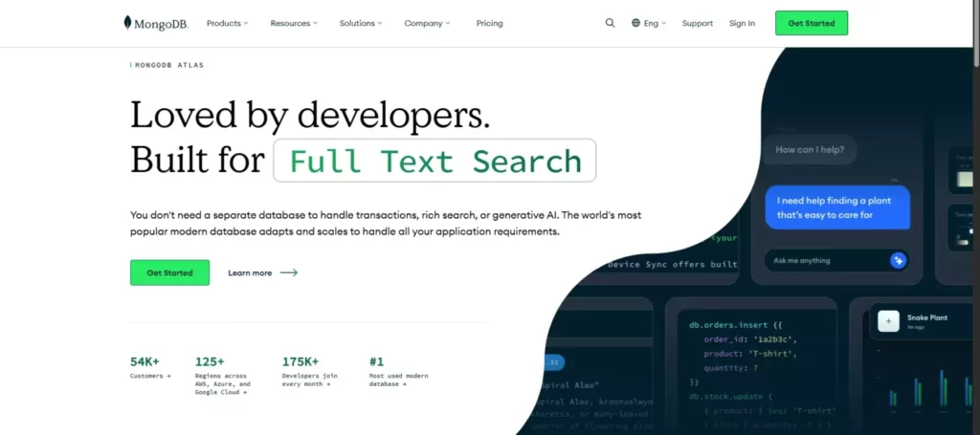This screenshot has height=435, width=980.
Task: Go to the Pricing page
Action: [x=489, y=23]
